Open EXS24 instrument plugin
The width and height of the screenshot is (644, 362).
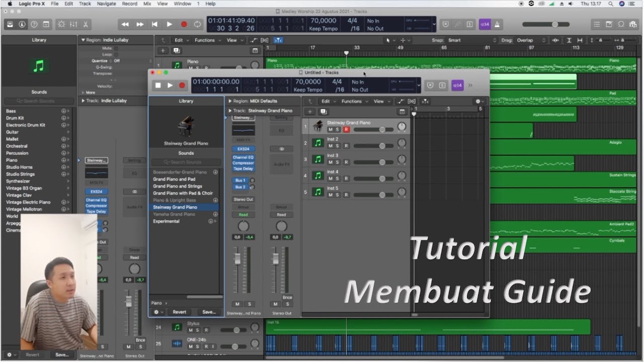[x=243, y=149]
